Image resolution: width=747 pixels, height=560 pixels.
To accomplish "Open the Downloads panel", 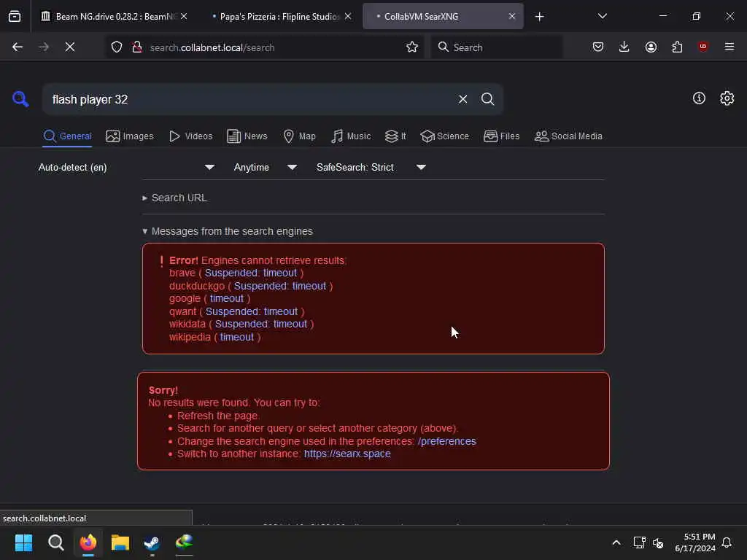I will point(624,47).
